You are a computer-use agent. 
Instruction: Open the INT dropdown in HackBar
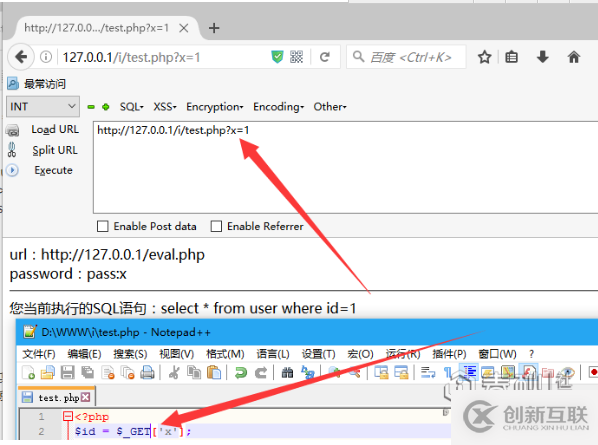click(43, 106)
